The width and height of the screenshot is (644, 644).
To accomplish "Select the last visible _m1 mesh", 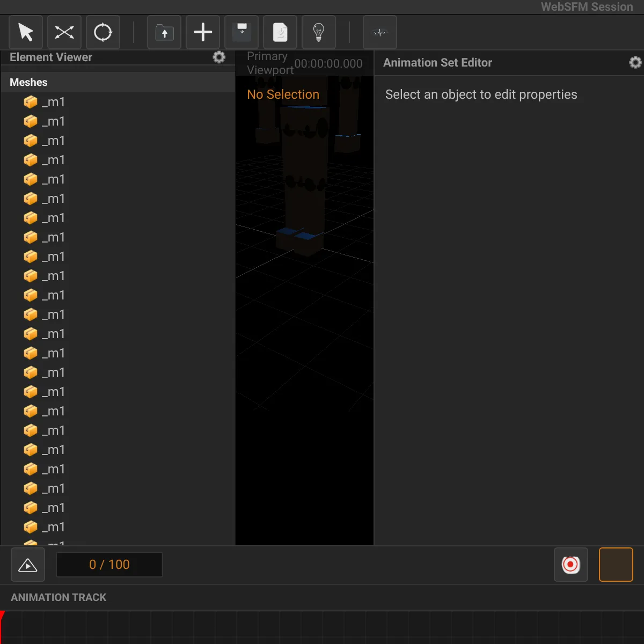I will click(54, 526).
